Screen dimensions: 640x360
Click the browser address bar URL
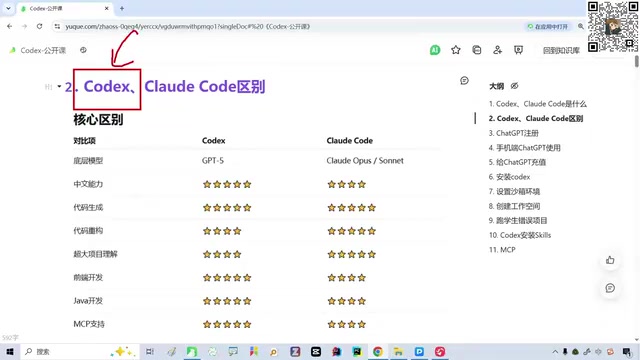[x=188, y=27]
